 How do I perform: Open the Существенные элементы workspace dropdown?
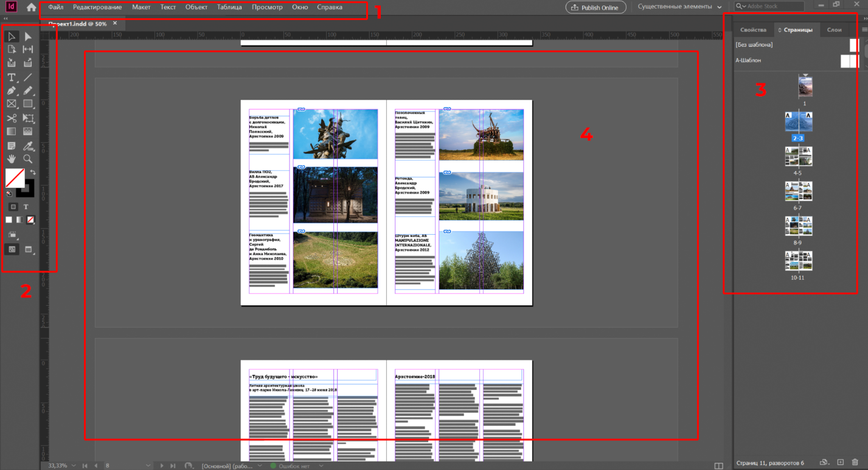[x=678, y=6]
